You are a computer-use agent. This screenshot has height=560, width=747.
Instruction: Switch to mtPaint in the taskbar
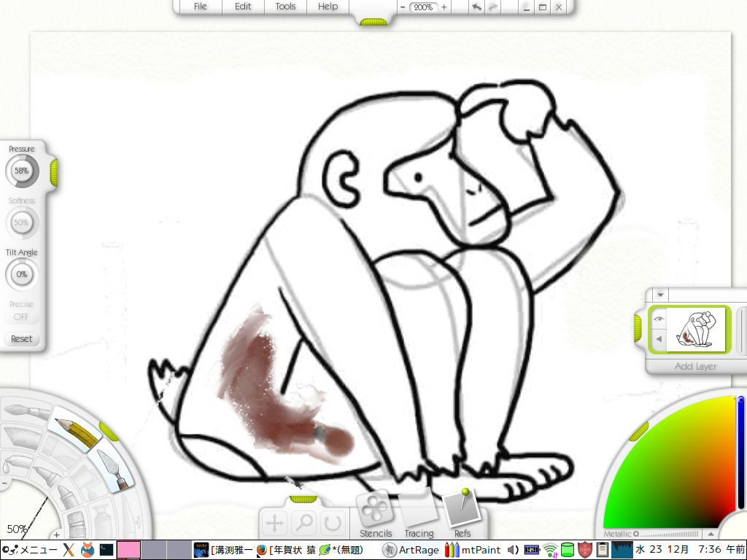tap(472, 550)
